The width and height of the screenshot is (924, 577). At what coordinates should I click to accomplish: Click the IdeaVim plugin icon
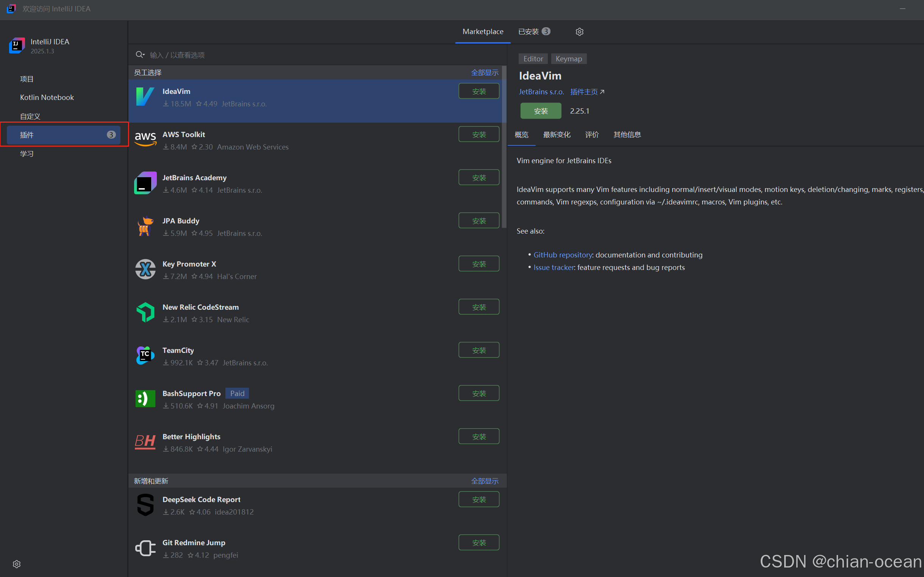coord(145,97)
